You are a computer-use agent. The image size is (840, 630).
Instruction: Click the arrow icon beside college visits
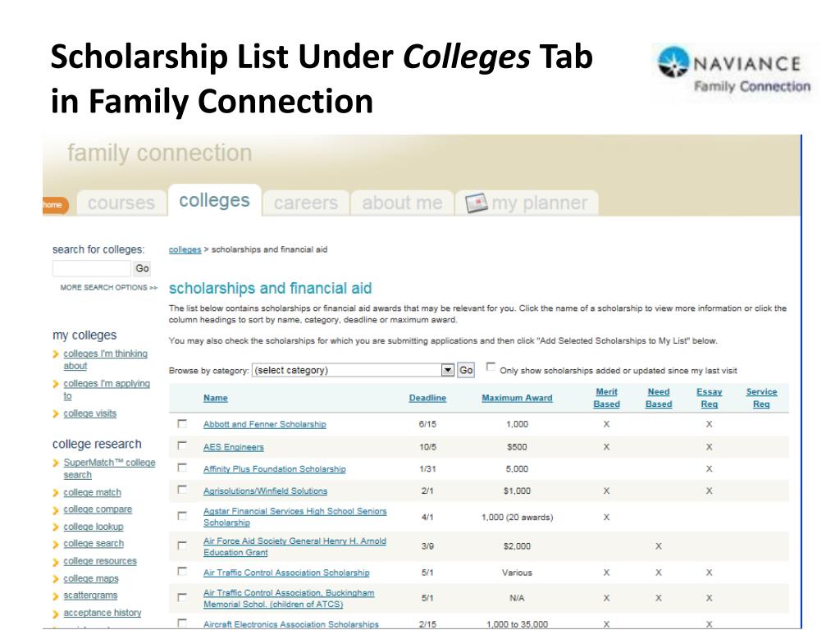(56, 413)
